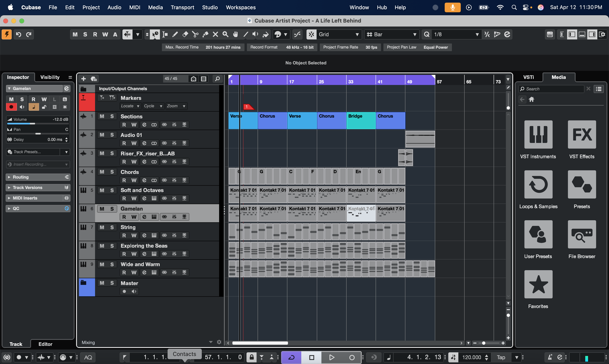Solo the Audio 01 track
The height and width of the screenshot is (364, 609).
pos(112,135)
